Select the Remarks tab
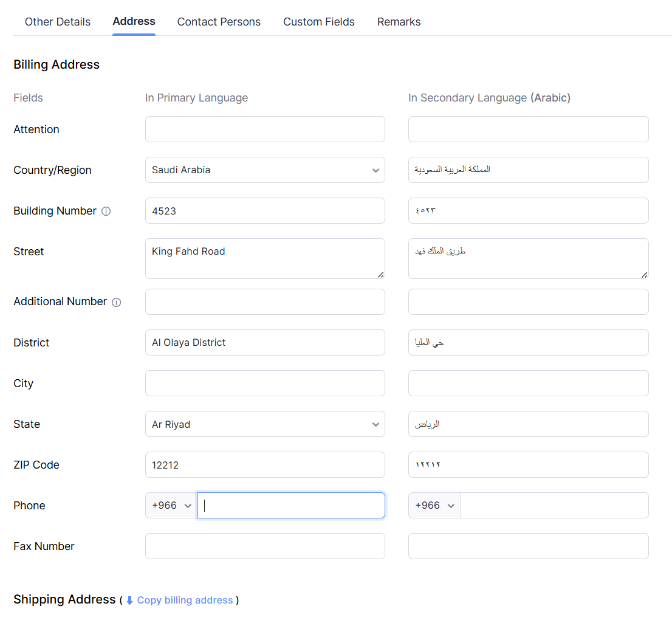This screenshot has height=626, width=672. point(399,22)
